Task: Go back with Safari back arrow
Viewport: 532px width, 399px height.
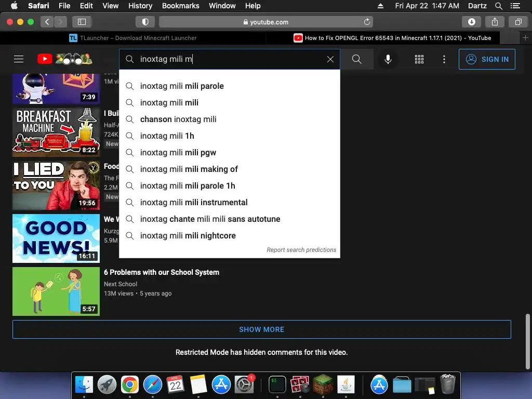Action: [x=47, y=22]
